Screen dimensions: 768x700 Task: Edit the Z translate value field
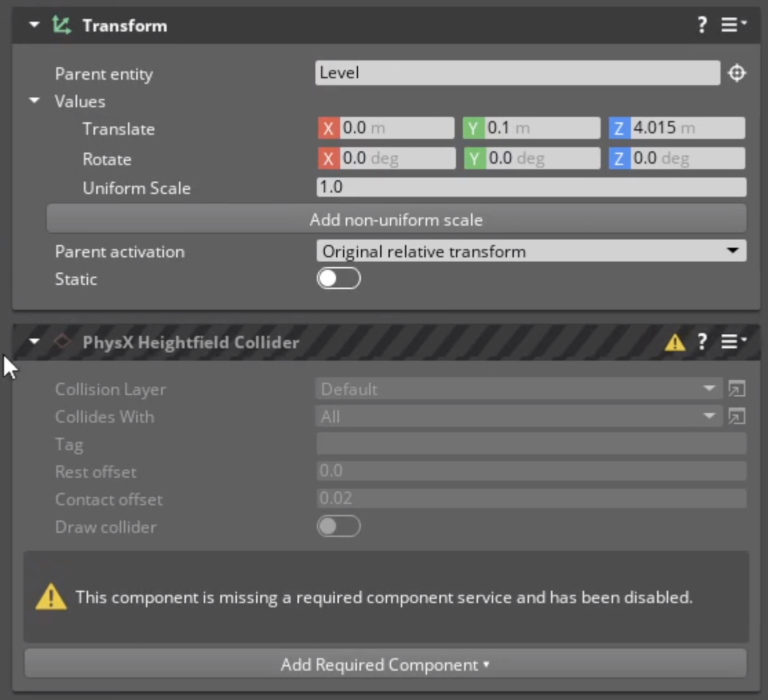tap(689, 127)
